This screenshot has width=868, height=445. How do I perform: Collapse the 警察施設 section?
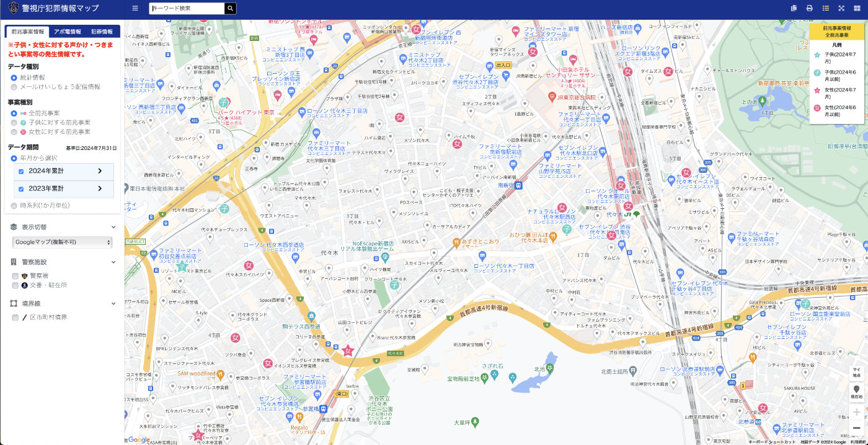113,262
